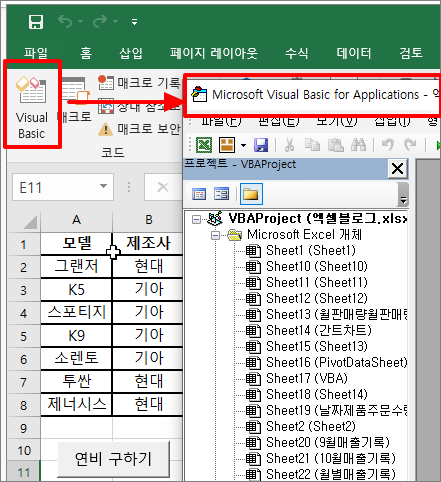Open the 매크로 macros button

tap(76, 99)
